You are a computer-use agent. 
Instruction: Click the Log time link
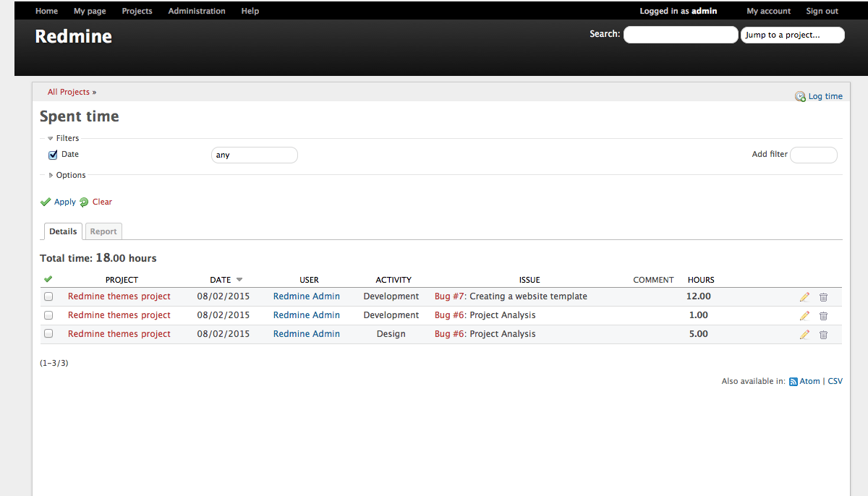825,96
